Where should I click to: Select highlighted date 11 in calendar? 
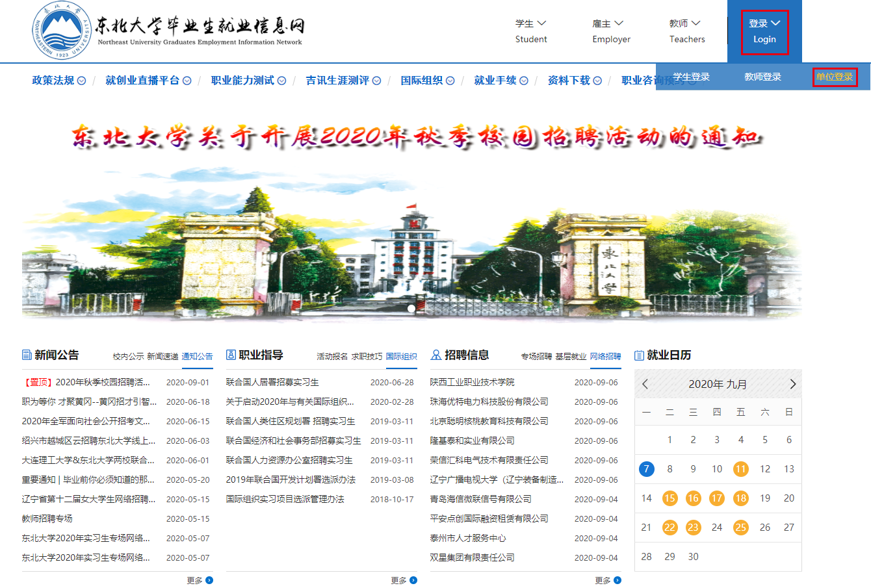(x=740, y=469)
